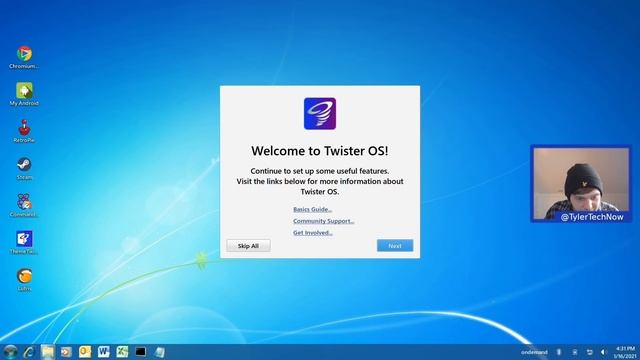Open the Basics Guide link
The image size is (640, 360).
tap(313, 209)
